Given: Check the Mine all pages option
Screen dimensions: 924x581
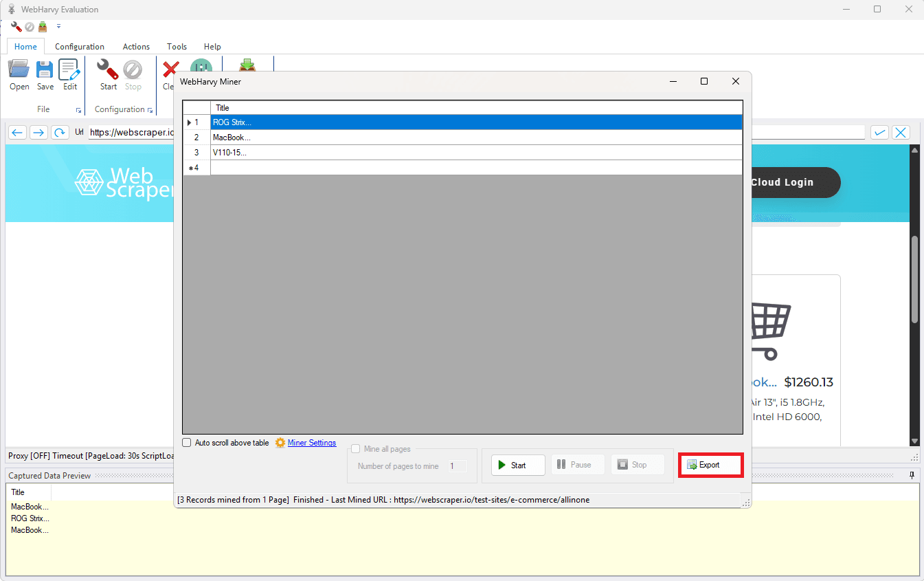Looking at the screenshot, I should [x=356, y=448].
